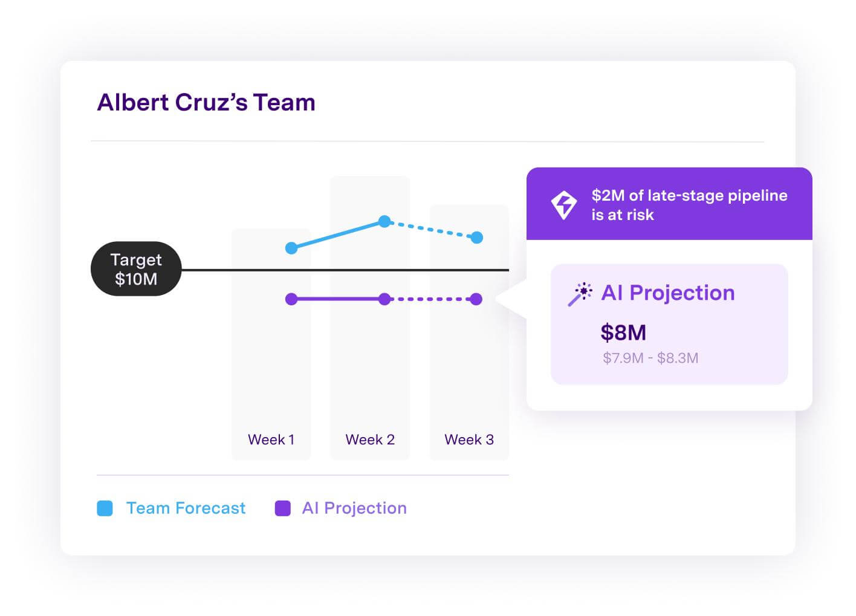Click the Albert Cruz's Team heading
The height and width of the screenshot is (616, 856).
tap(206, 103)
